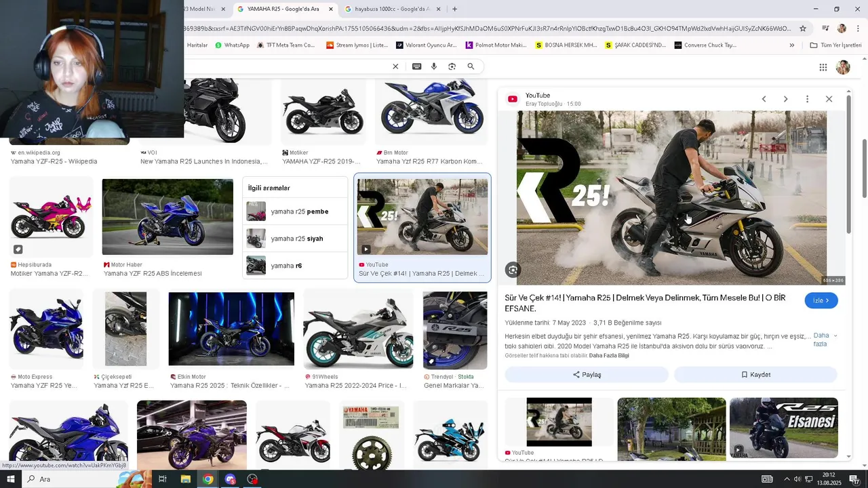Open Windows Start menu

[10, 479]
